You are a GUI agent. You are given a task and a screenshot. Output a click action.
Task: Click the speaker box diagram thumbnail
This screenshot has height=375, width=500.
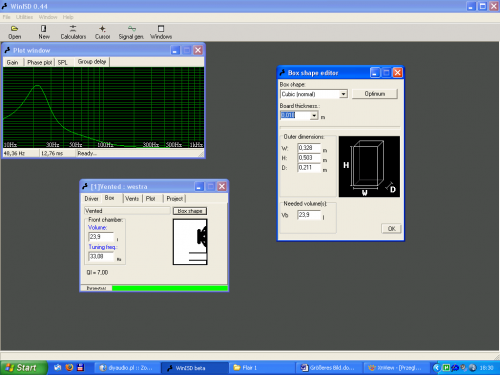(x=190, y=242)
